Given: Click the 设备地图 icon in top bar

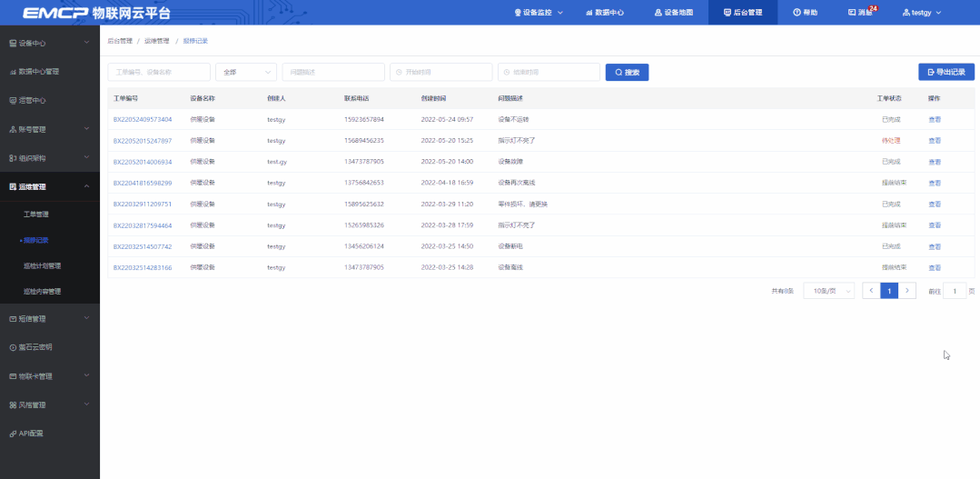Looking at the screenshot, I should coord(658,13).
